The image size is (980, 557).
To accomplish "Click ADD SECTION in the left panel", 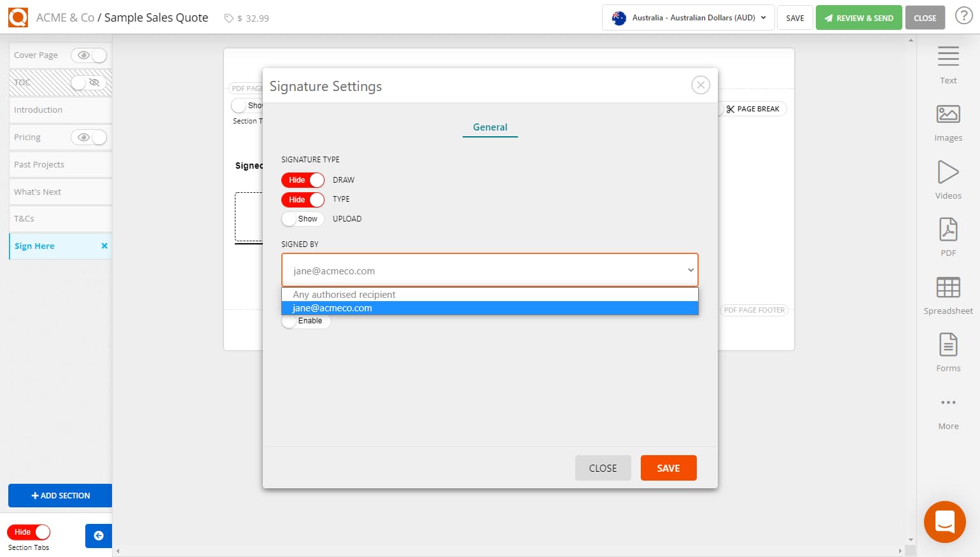I will (60, 495).
